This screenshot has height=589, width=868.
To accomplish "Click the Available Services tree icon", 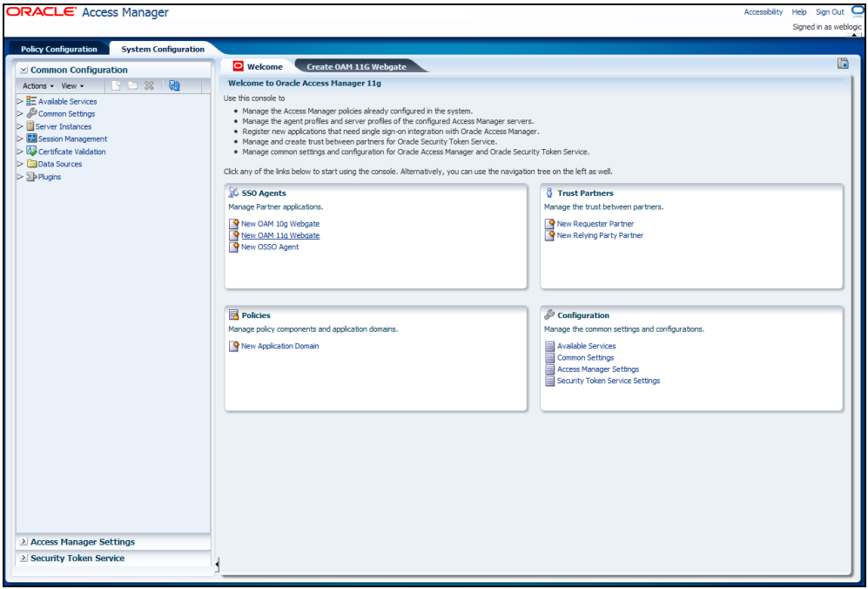I will click(x=31, y=101).
